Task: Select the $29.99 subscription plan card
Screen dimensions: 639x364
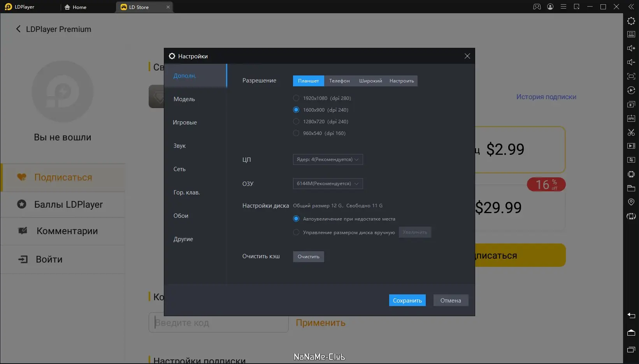Action: (x=520, y=208)
